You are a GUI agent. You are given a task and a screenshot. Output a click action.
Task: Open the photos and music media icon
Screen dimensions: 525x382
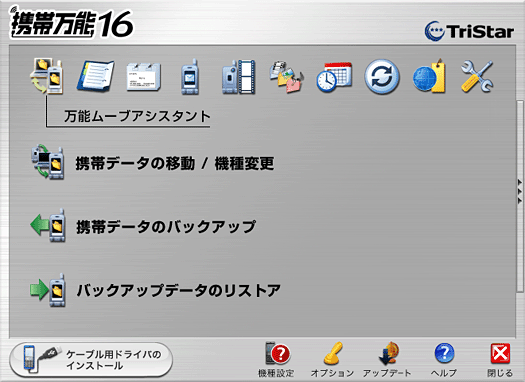pos(286,77)
